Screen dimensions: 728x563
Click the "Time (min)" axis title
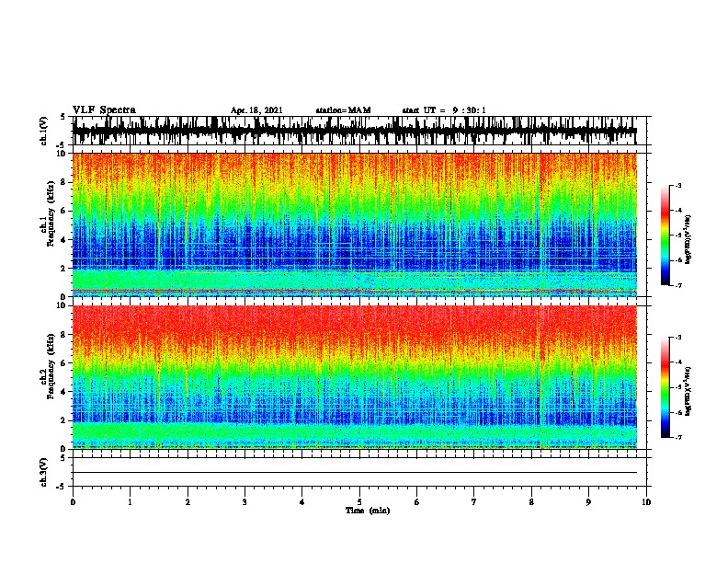coord(368,511)
